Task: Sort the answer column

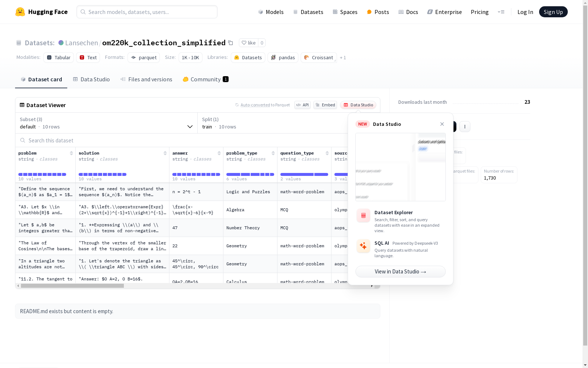Action: pyautogui.click(x=219, y=153)
